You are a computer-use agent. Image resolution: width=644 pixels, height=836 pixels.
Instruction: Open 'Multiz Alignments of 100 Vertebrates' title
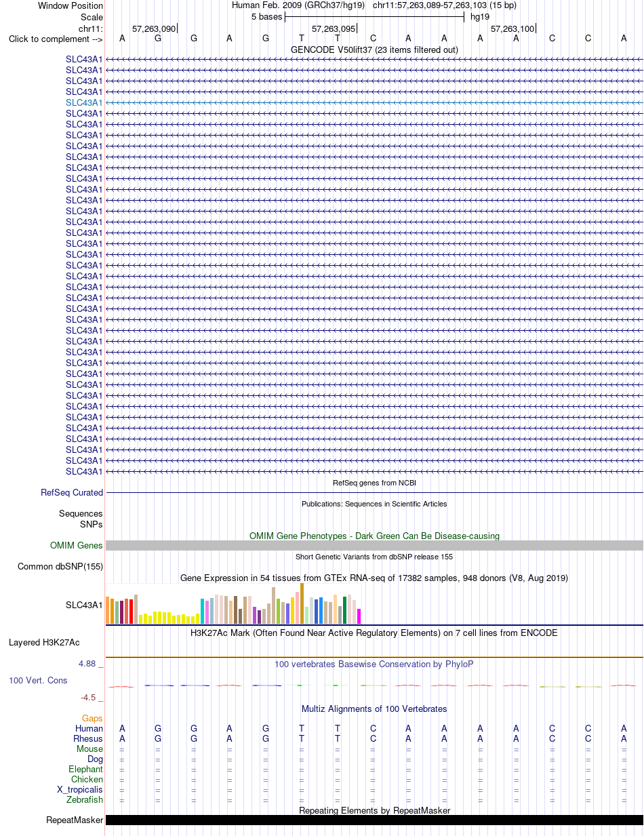click(x=374, y=709)
